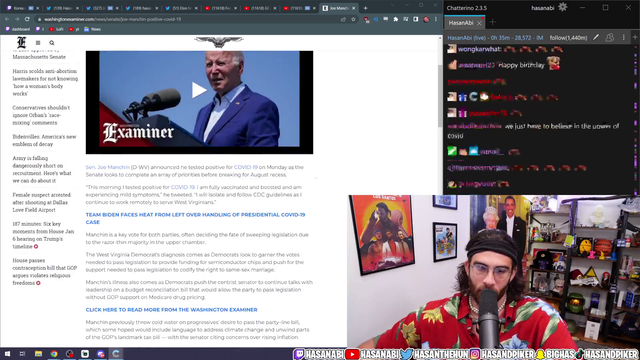Screen dimensions: 640x360
Task: Open Chrome side panel icon
Action: (416, 19)
